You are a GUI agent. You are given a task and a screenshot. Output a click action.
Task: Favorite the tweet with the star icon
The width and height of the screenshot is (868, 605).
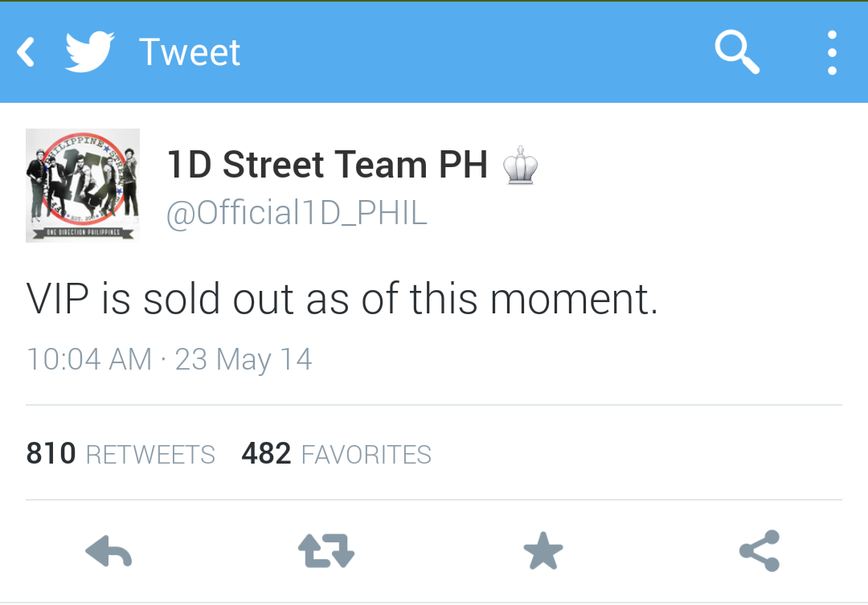pos(543,550)
